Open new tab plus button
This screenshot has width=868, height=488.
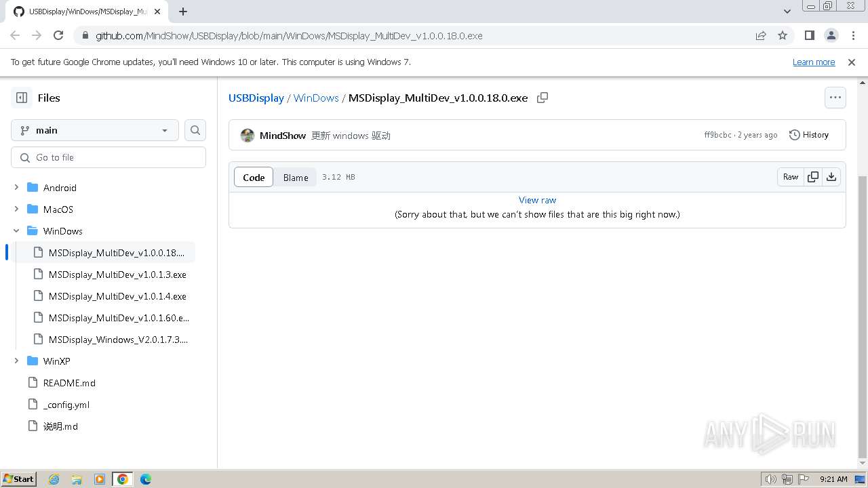[x=183, y=12]
